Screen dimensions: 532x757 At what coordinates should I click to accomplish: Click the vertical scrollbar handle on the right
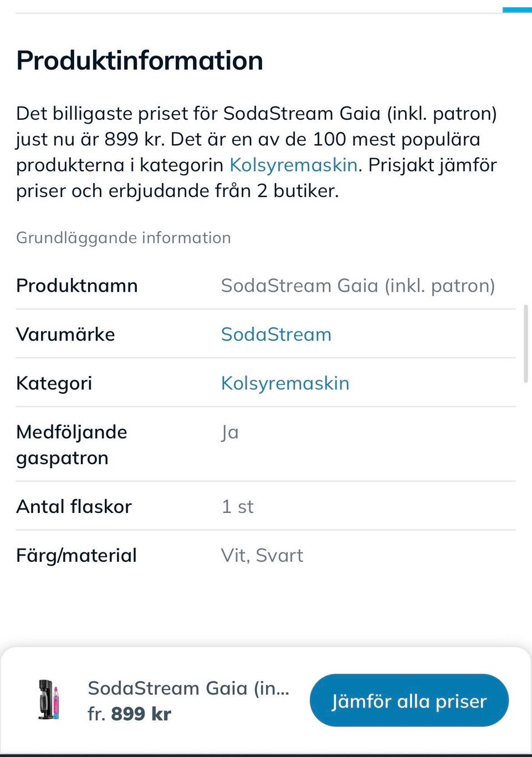(525, 343)
